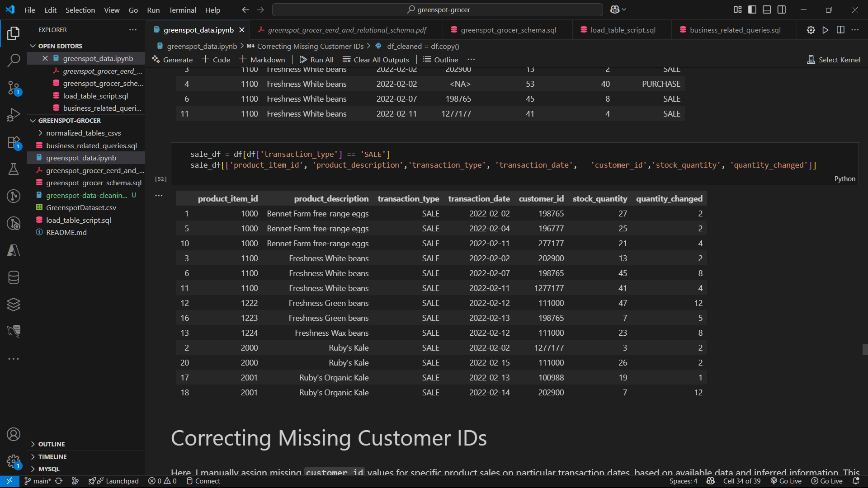Click Spaces: 4 in status bar

[x=683, y=481]
